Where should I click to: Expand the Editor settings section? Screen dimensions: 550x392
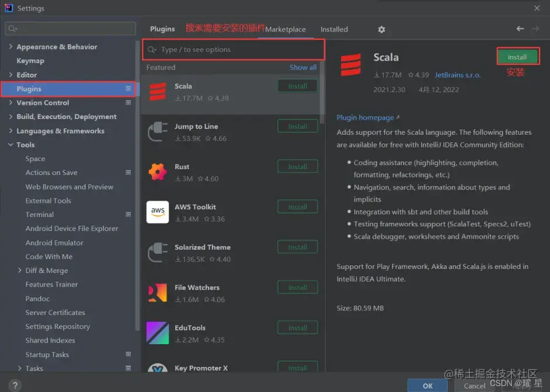pyautogui.click(x=11, y=75)
